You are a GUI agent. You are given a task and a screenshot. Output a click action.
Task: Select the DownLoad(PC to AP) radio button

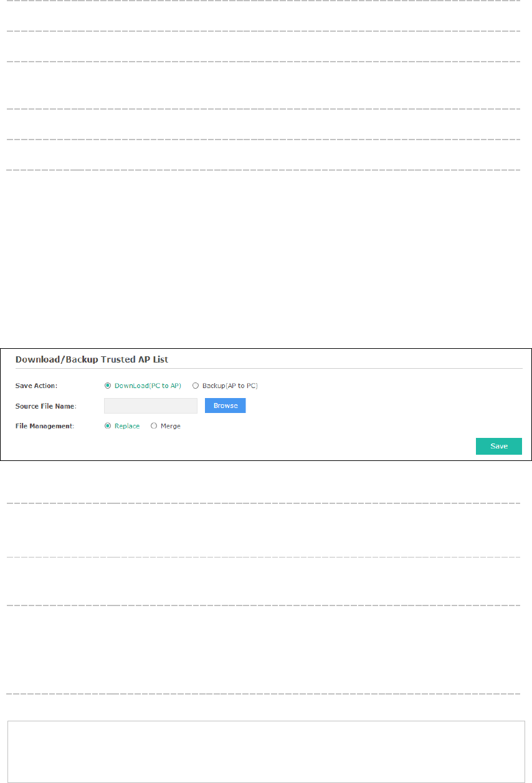(x=108, y=386)
